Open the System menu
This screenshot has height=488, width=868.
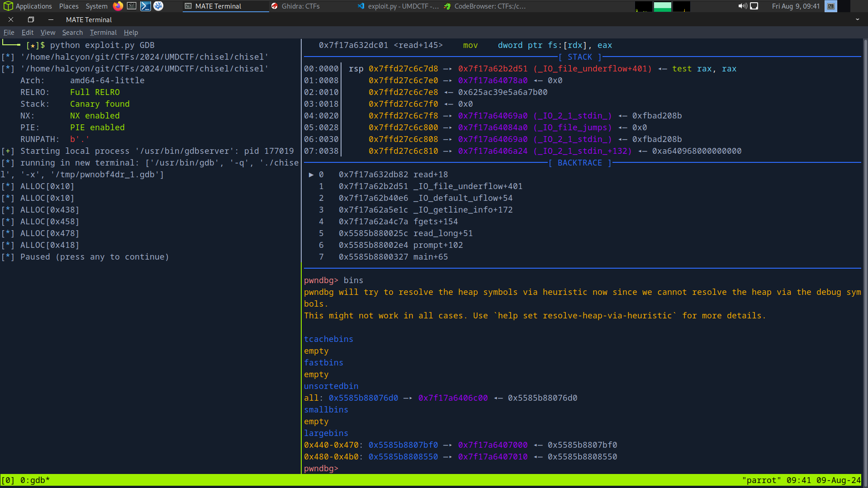point(96,6)
